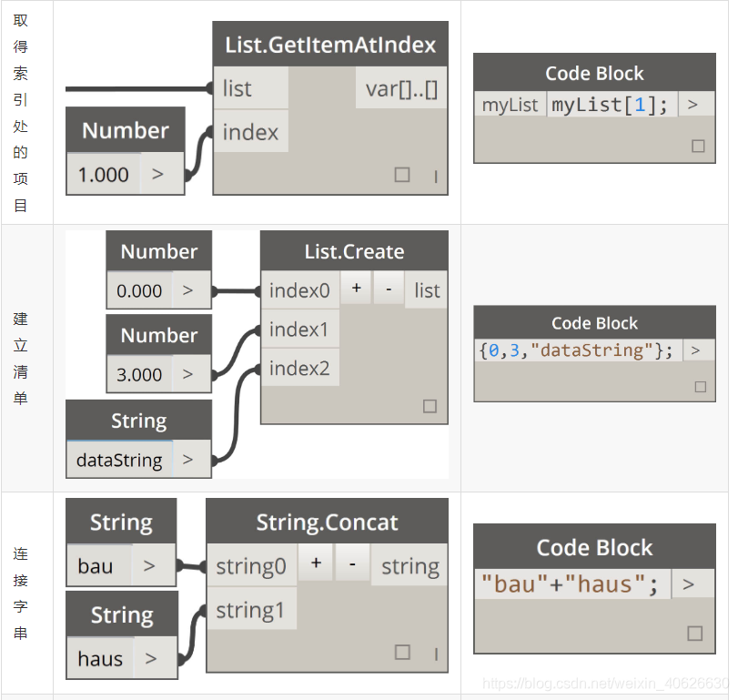
Task: Select the var[]..[] output port of List.GetItemAtIndex
Action: pyautogui.click(x=400, y=88)
